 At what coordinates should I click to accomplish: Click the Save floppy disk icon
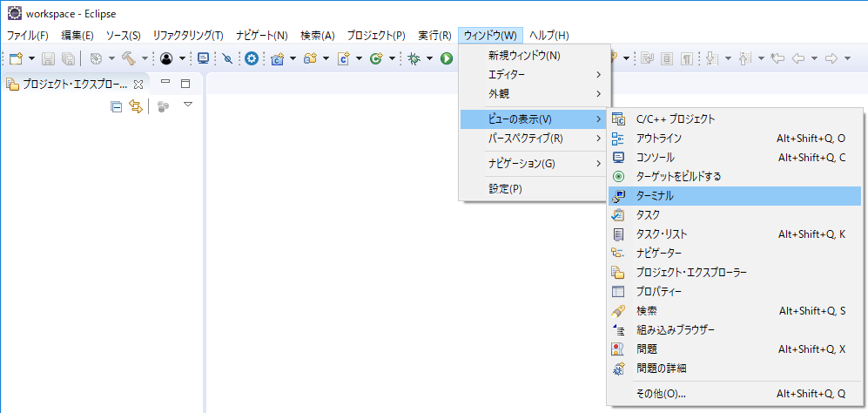(49, 58)
